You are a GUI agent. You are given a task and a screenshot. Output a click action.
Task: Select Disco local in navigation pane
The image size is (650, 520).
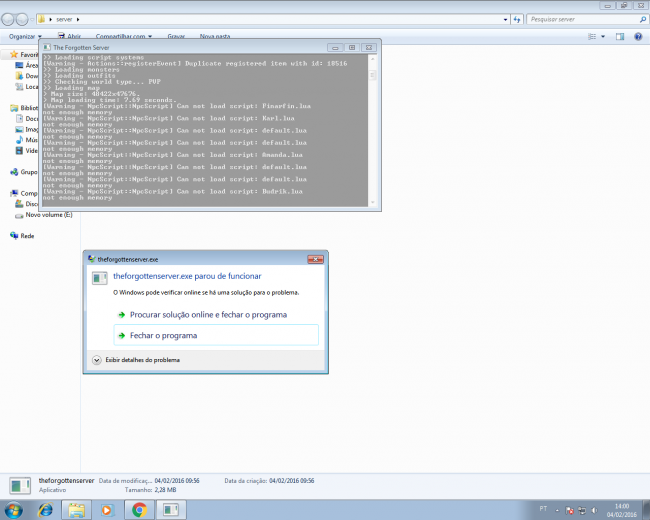point(27,204)
